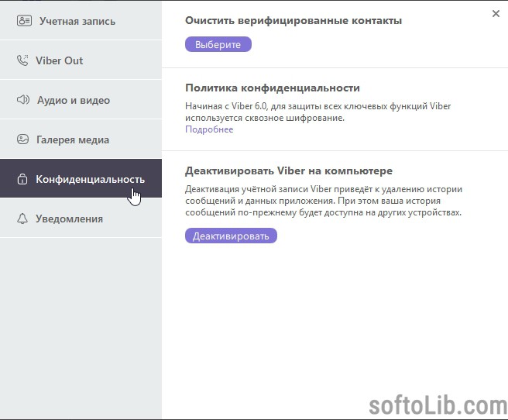
Task: Click the bell icon next to Уведомления
Action: point(22,219)
